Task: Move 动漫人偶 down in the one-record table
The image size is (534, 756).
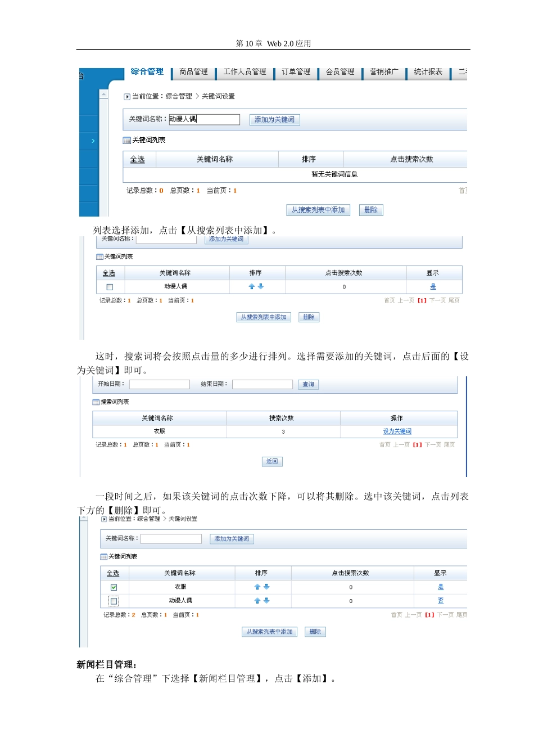Action: (261, 286)
